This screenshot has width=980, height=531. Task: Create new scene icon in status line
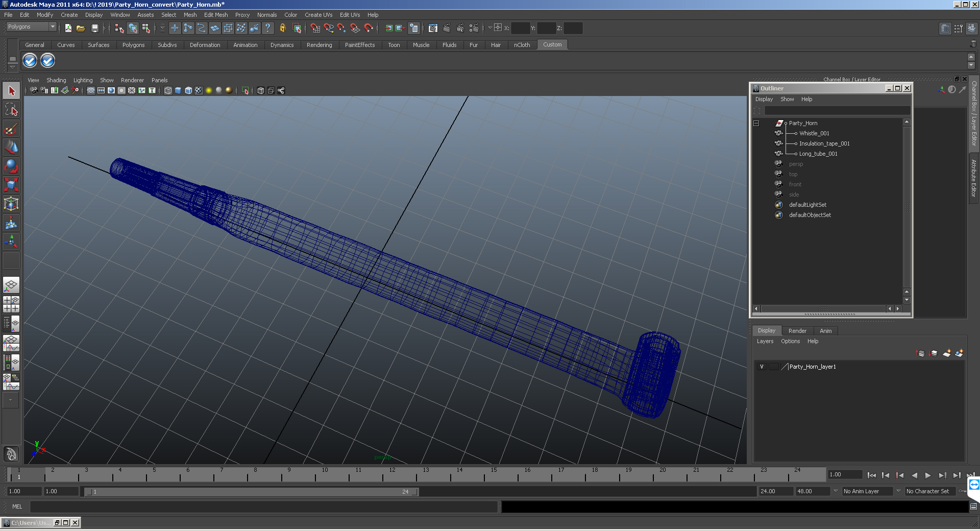coord(68,28)
